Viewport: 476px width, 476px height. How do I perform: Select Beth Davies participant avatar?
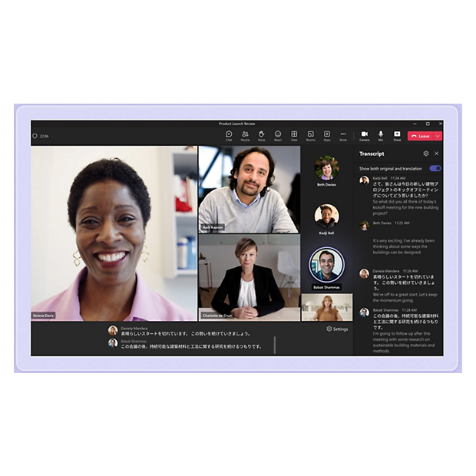(x=326, y=168)
